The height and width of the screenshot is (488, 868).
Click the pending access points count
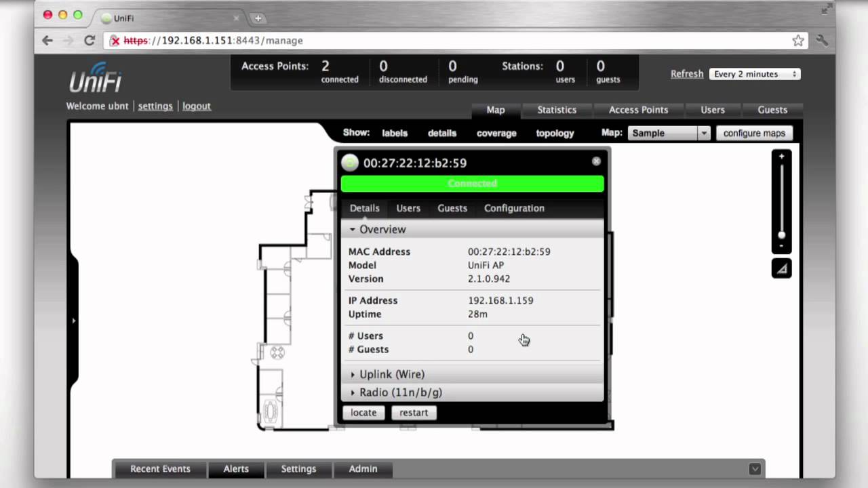tap(452, 66)
